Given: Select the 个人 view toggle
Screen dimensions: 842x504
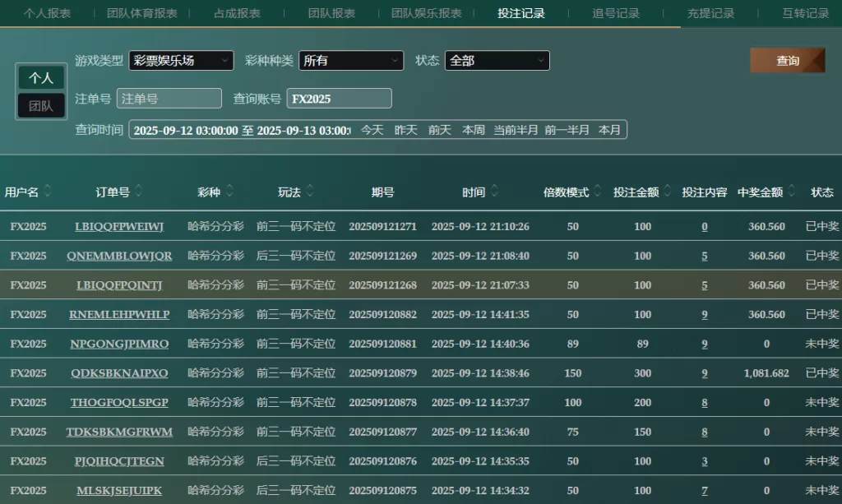Looking at the screenshot, I should click(x=41, y=78).
